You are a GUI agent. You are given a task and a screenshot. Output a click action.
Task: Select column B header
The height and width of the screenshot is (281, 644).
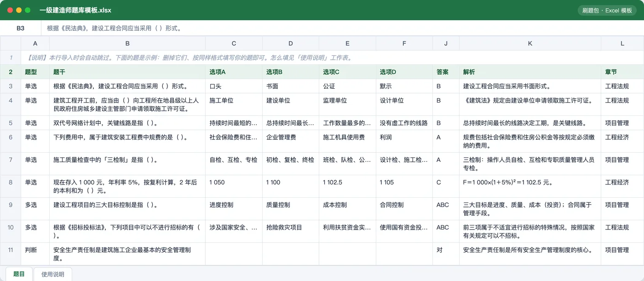click(x=127, y=44)
